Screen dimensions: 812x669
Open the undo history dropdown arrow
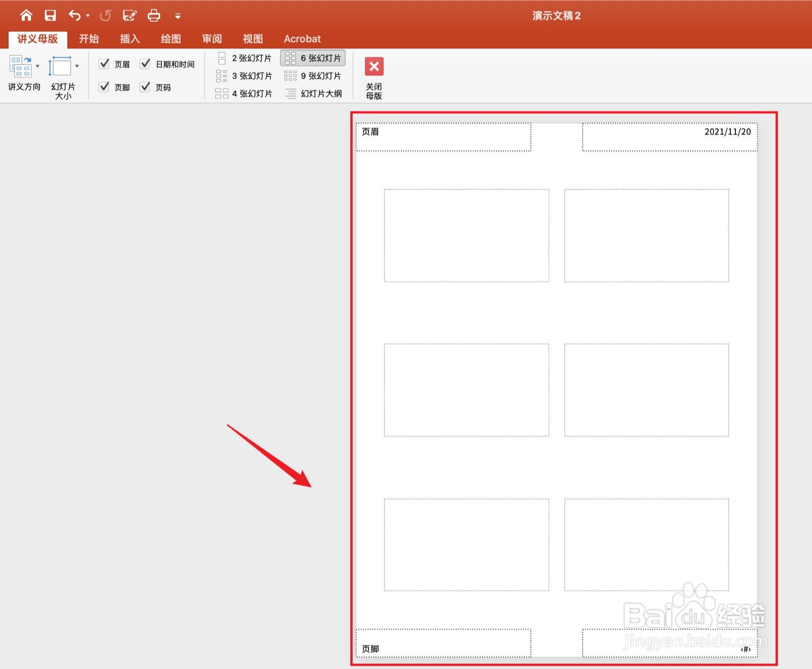[88, 16]
